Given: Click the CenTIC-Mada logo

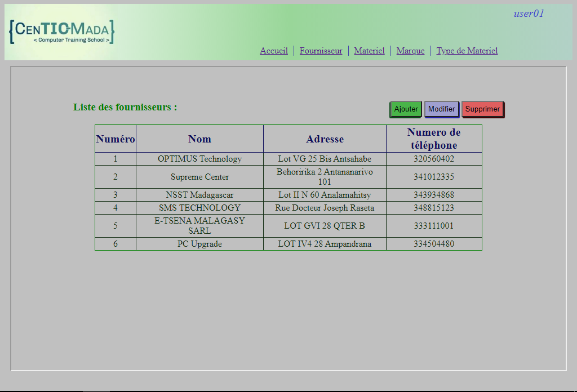Looking at the screenshot, I should coord(61,32).
